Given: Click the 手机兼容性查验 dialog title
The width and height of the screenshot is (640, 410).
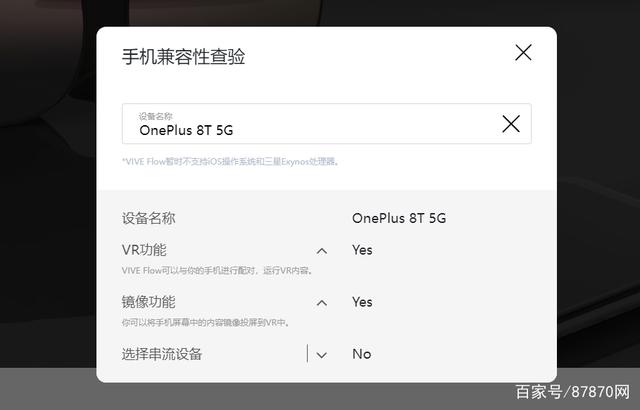Looking at the screenshot, I should [x=183, y=56].
